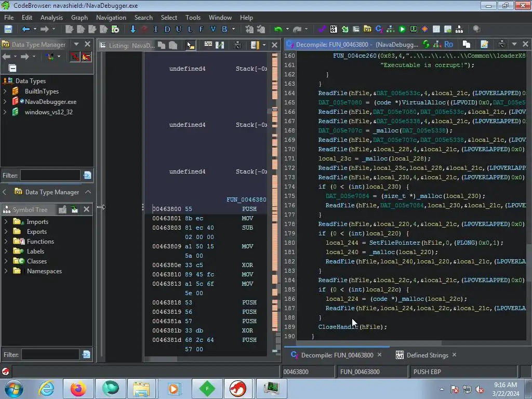Screen dimensions: 532x399
Task: Go back to the previous location
Action: [25, 29]
